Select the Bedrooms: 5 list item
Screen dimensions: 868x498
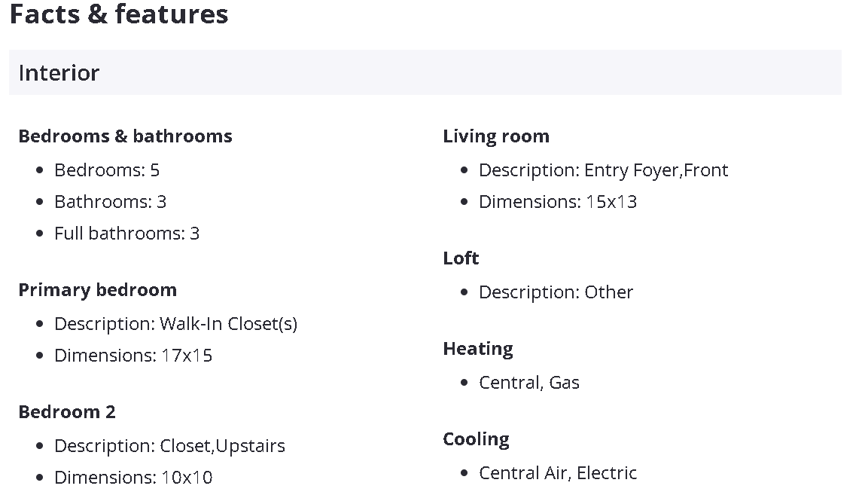coord(107,170)
